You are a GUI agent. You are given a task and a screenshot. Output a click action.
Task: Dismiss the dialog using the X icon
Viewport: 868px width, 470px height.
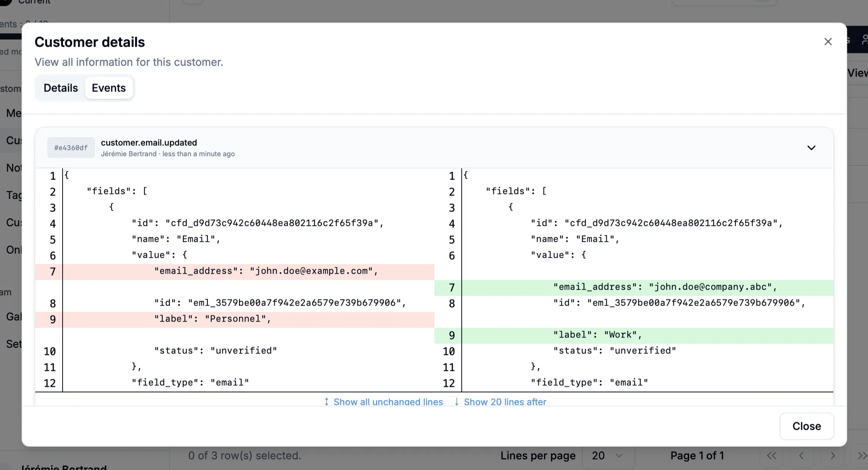click(828, 42)
